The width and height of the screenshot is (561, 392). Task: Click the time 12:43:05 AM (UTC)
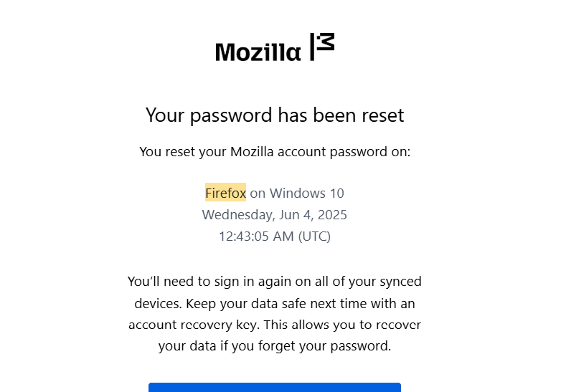point(275,236)
